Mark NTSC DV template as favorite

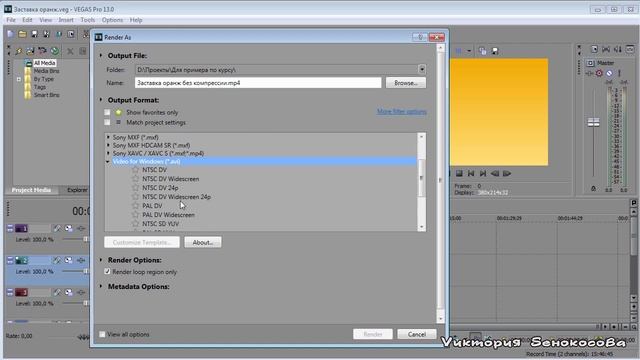(x=136, y=169)
